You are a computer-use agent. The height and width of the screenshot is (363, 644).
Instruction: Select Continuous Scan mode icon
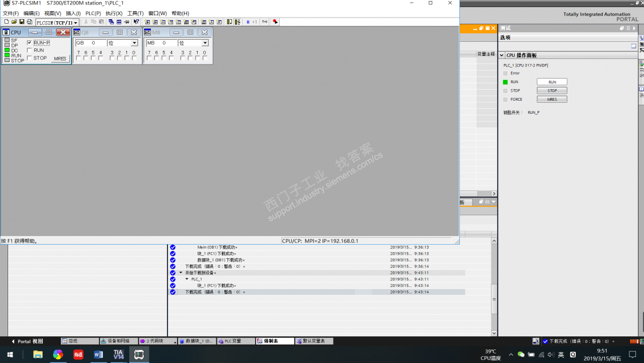point(237,22)
